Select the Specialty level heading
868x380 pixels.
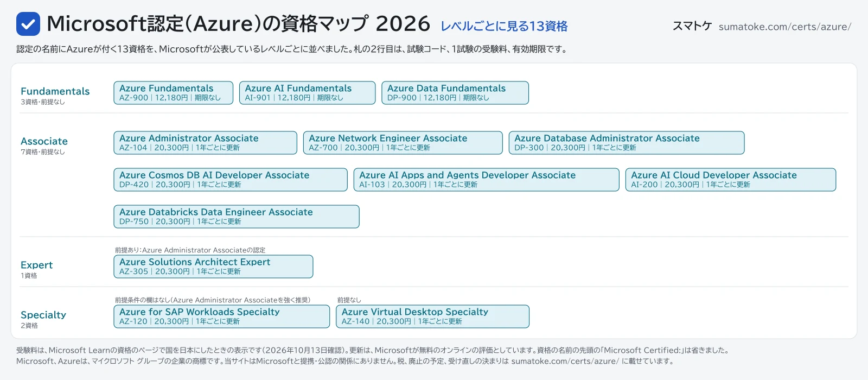tap(43, 315)
